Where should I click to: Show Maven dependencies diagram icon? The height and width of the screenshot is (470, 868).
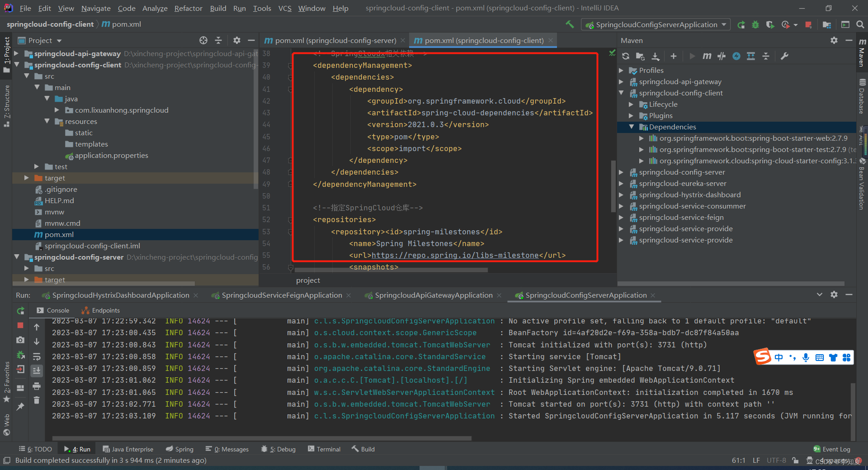click(751, 56)
